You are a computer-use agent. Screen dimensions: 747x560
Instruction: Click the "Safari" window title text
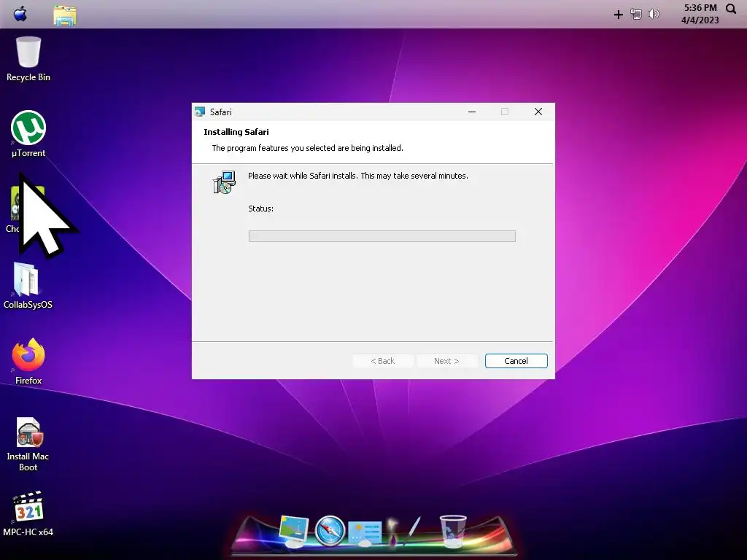[x=220, y=112]
